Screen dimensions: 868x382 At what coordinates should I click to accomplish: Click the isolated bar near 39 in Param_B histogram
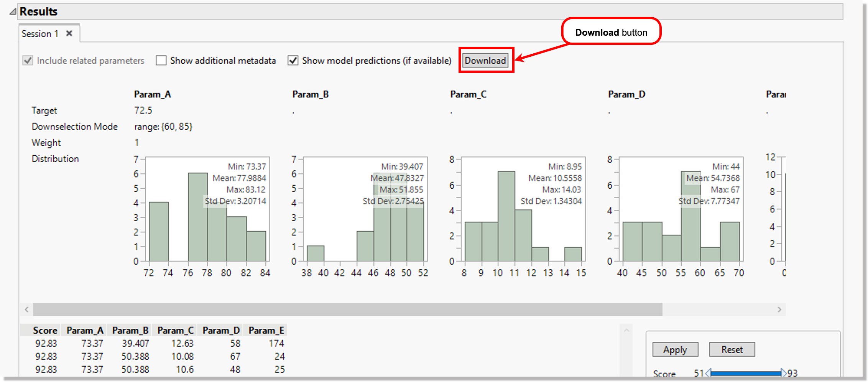coord(316,254)
